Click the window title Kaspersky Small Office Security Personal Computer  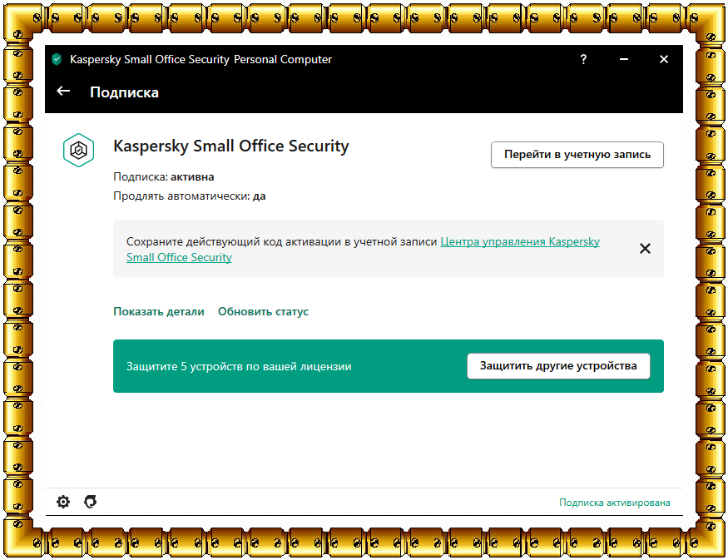pyautogui.click(x=201, y=59)
